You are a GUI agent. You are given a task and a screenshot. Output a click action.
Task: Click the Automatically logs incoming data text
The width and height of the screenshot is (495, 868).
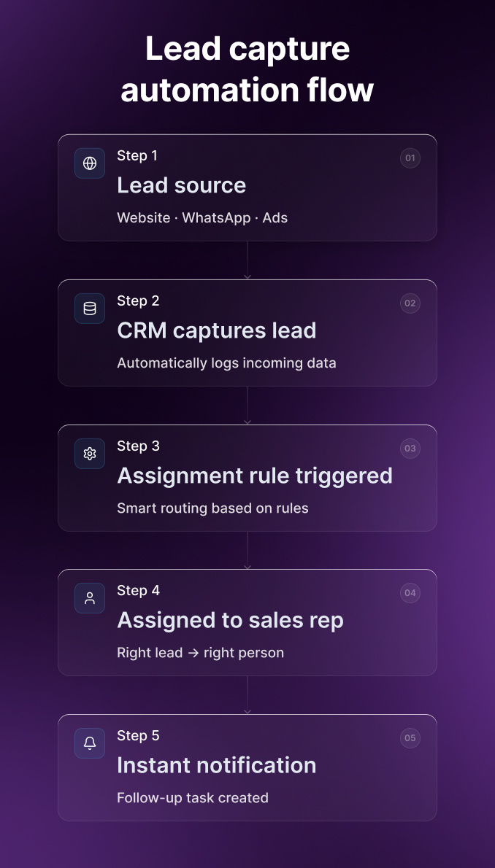(x=226, y=363)
